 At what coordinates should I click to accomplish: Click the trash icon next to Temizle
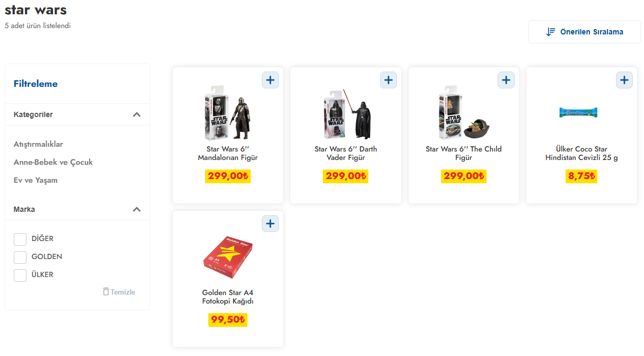tap(106, 292)
